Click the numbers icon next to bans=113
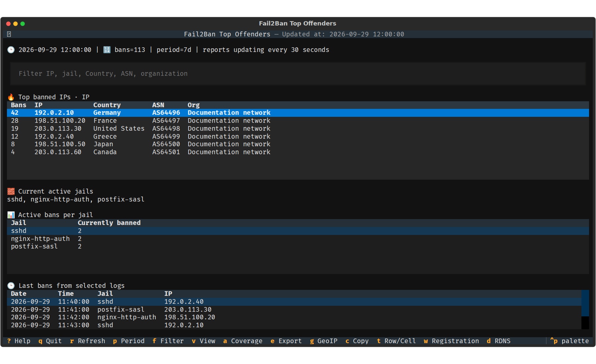The height and width of the screenshot is (364, 596). pyautogui.click(x=107, y=50)
